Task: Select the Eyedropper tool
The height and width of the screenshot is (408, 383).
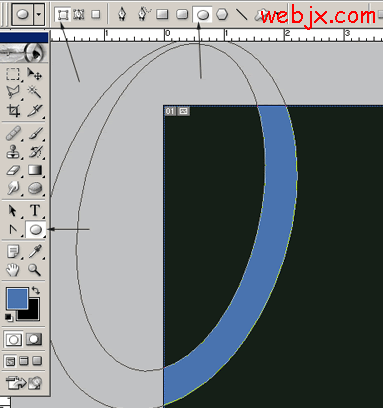Action: point(35,251)
